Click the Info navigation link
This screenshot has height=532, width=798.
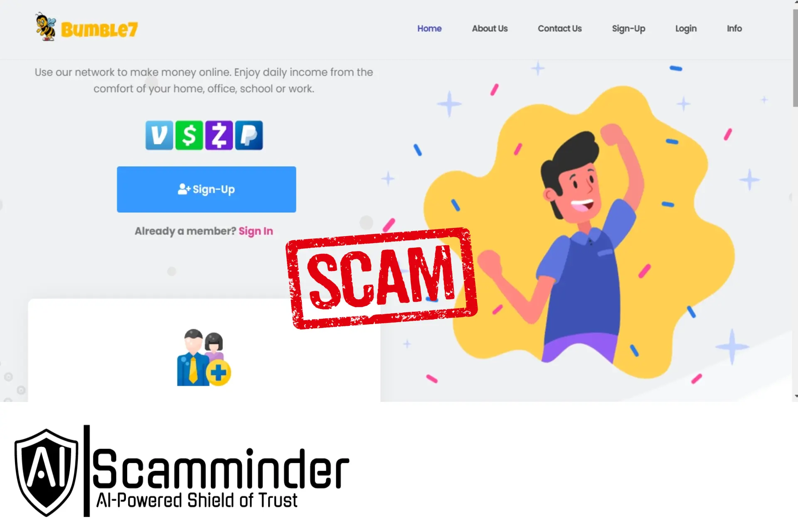734,29
